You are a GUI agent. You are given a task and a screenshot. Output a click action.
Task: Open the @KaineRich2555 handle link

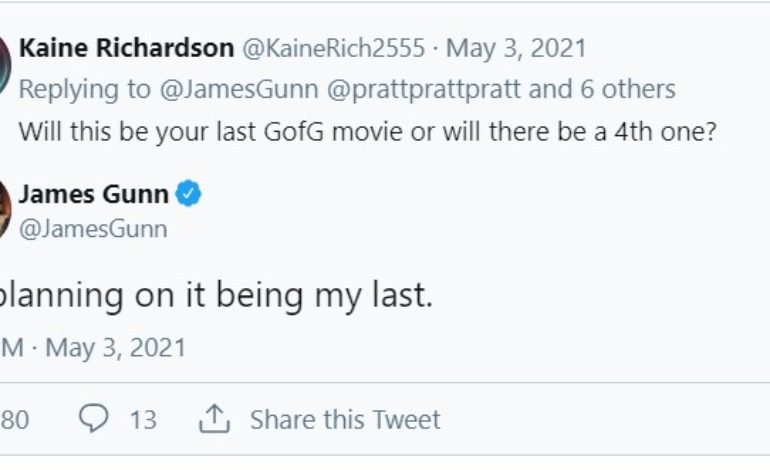click(332, 48)
